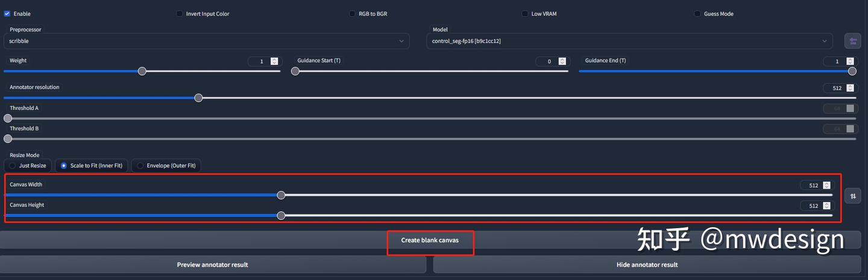This screenshot has width=868, height=280.
Task: Click the Weight value stepper arrows
Action: [274, 62]
